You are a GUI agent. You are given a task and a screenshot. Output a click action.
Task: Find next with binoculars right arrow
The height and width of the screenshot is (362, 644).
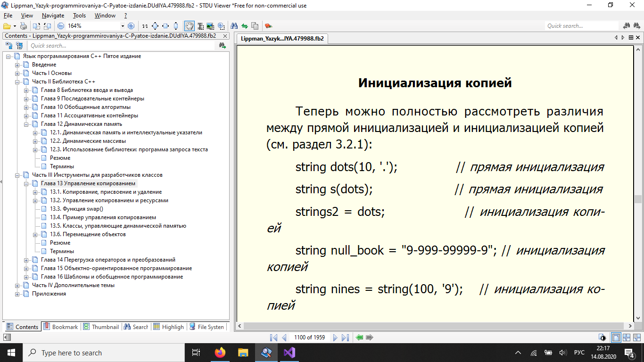(x=638, y=26)
